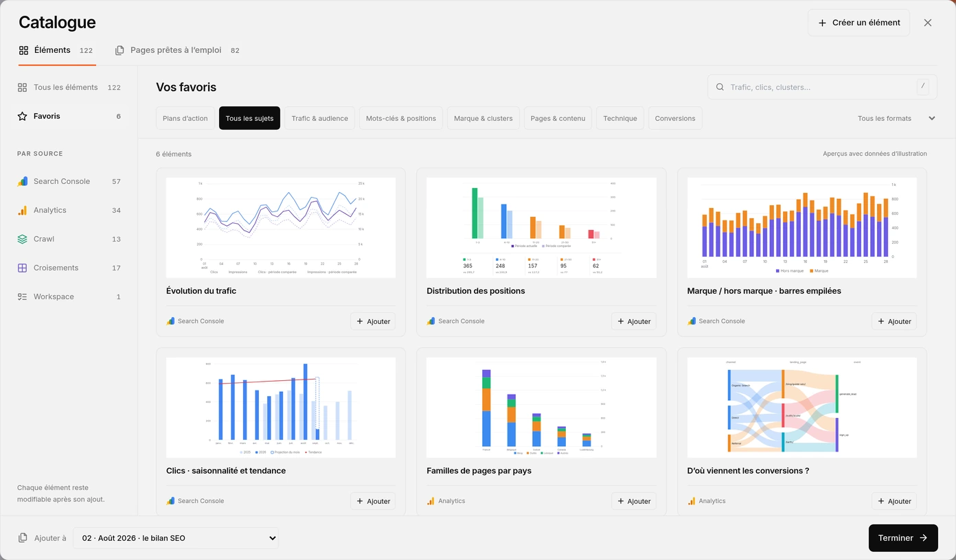Close the Catalogue dialog with the X
The image size is (956, 560).
click(928, 23)
